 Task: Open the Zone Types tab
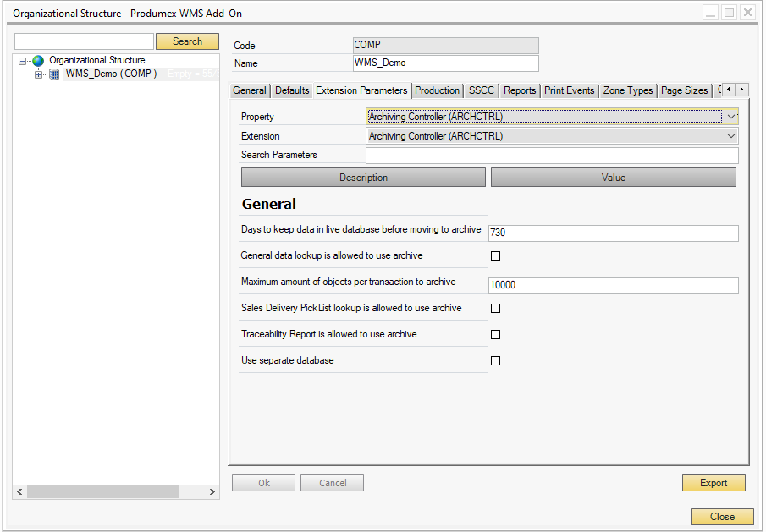(628, 90)
